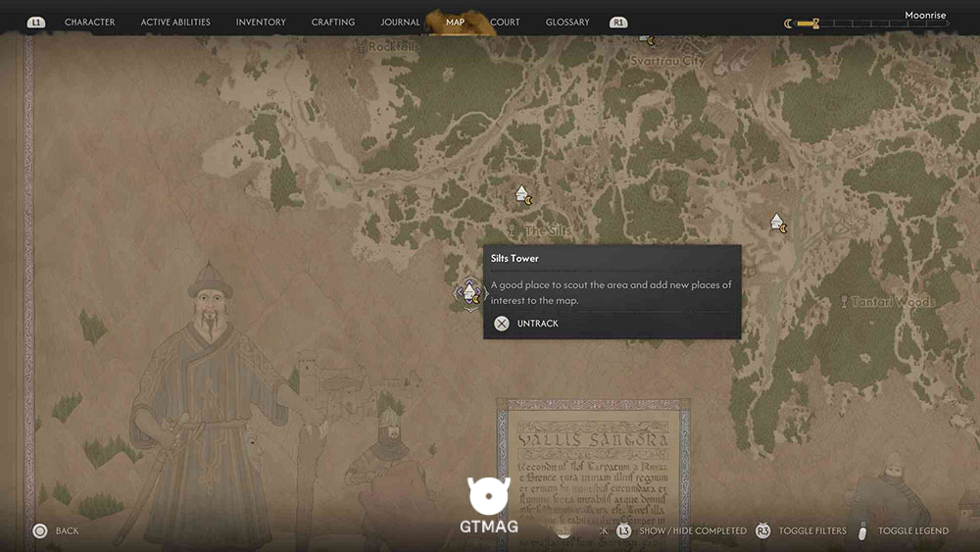The image size is (980, 552).
Task: Click the X icon beside Untrack
Action: pyautogui.click(x=501, y=324)
